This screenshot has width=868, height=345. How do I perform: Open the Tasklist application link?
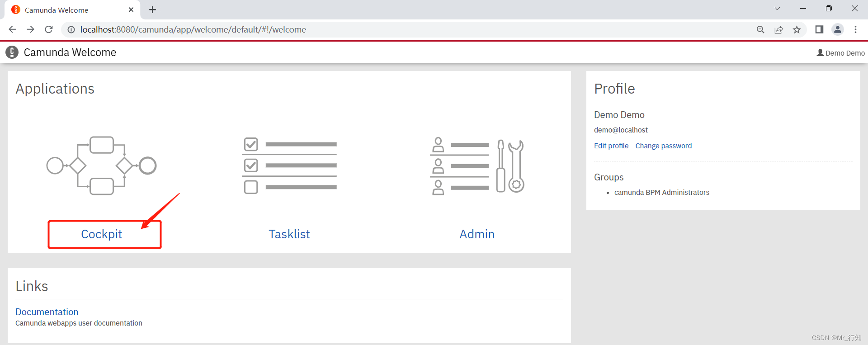(x=289, y=234)
